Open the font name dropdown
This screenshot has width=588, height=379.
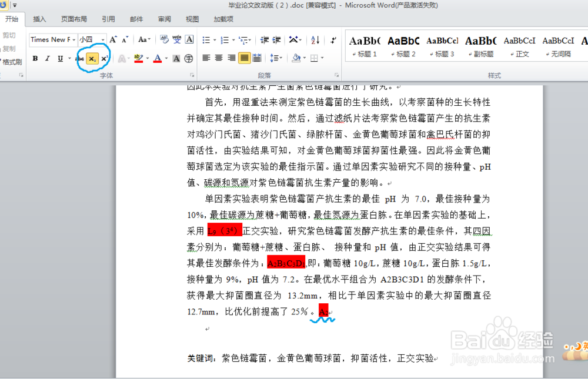point(73,39)
